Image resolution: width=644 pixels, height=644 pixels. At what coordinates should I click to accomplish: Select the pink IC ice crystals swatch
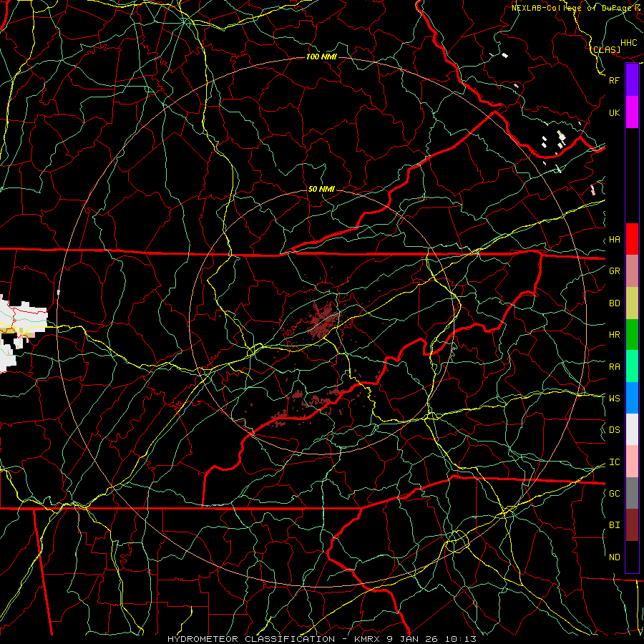pyautogui.click(x=632, y=462)
